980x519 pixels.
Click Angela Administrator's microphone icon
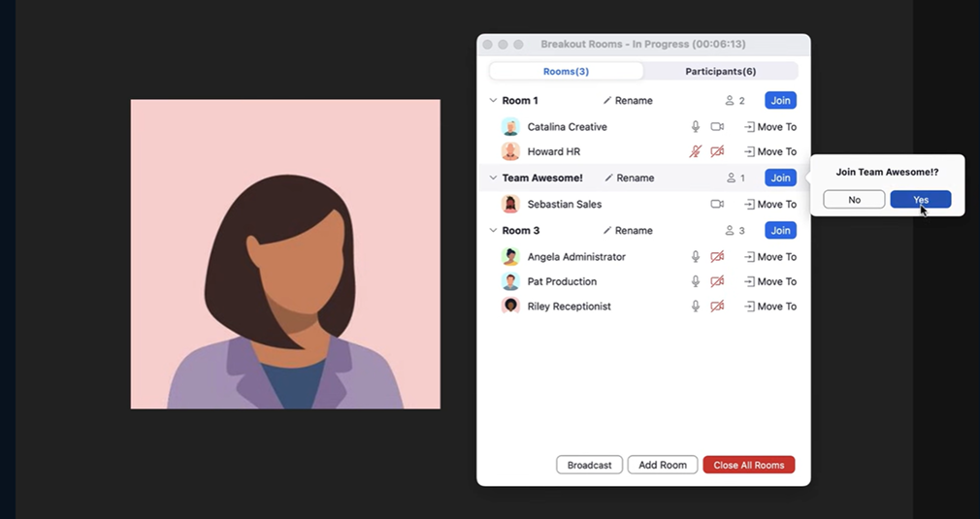(x=695, y=257)
